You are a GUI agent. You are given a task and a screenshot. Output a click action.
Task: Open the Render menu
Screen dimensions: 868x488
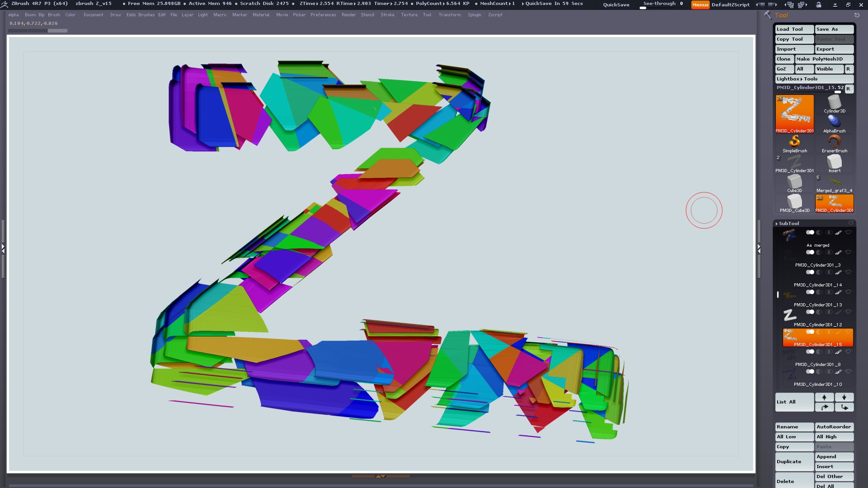click(x=348, y=15)
